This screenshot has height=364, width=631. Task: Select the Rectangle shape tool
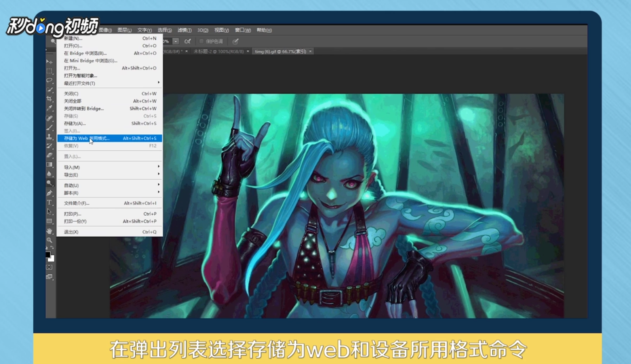[49, 221]
